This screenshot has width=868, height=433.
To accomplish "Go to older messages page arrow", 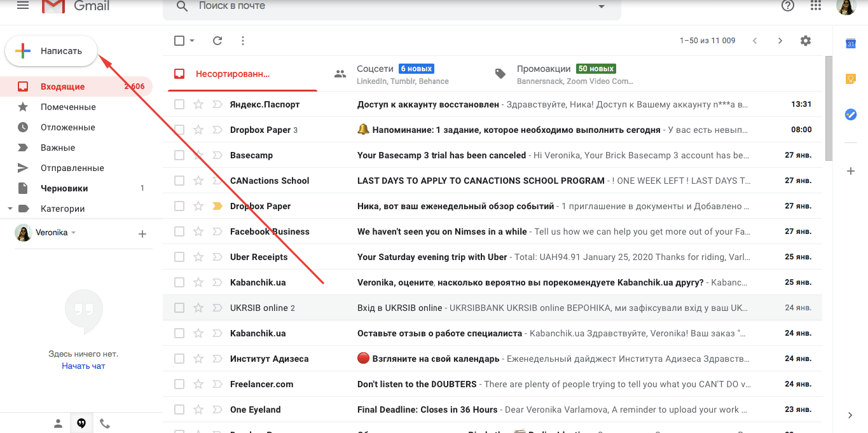I will [780, 41].
